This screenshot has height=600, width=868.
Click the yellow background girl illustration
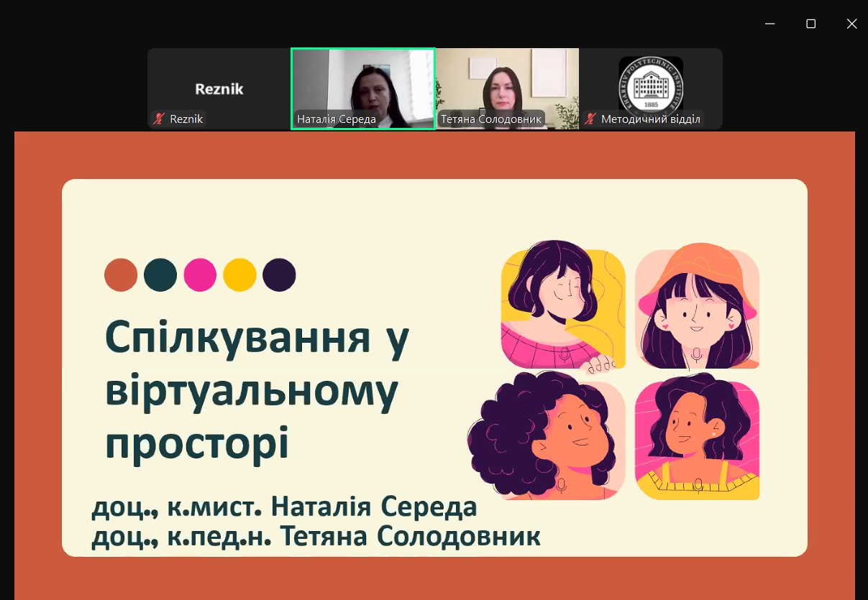pyautogui.click(x=563, y=307)
